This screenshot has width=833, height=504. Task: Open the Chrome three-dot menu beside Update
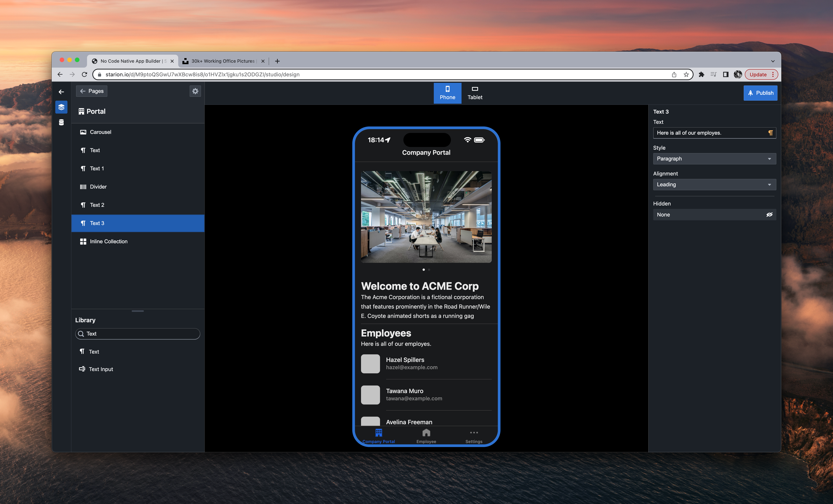(x=773, y=75)
